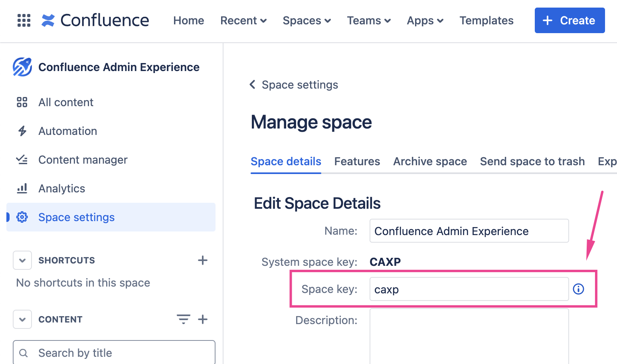Open the content filter icon
This screenshot has height=364, width=617.
point(183,319)
